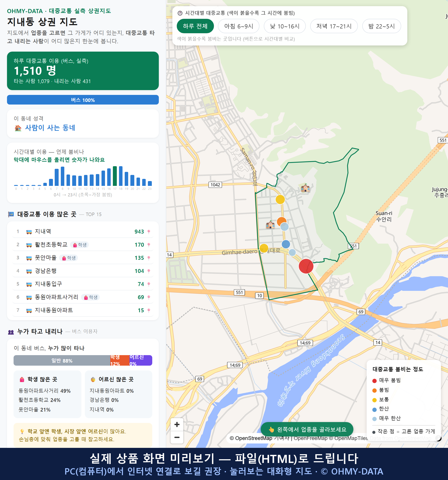
Task: Select the 못안마을 stop name
Action: pos(46,258)
